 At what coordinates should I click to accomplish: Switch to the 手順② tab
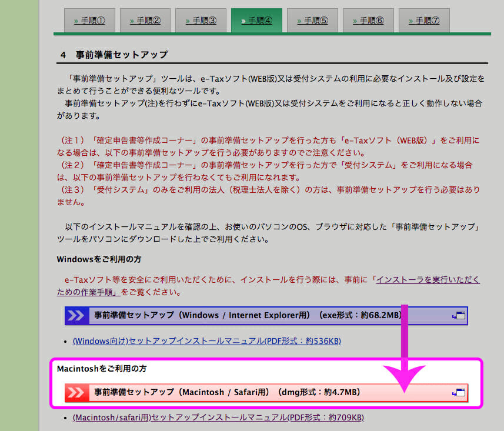pos(145,21)
